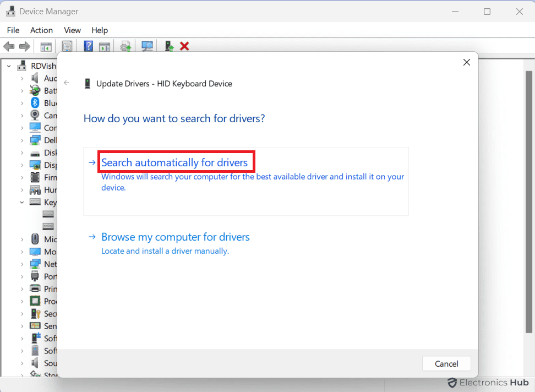This screenshot has height=392, width=535.
Task: Select the Processors chip icon in the tree
Action: click(34, 301)
